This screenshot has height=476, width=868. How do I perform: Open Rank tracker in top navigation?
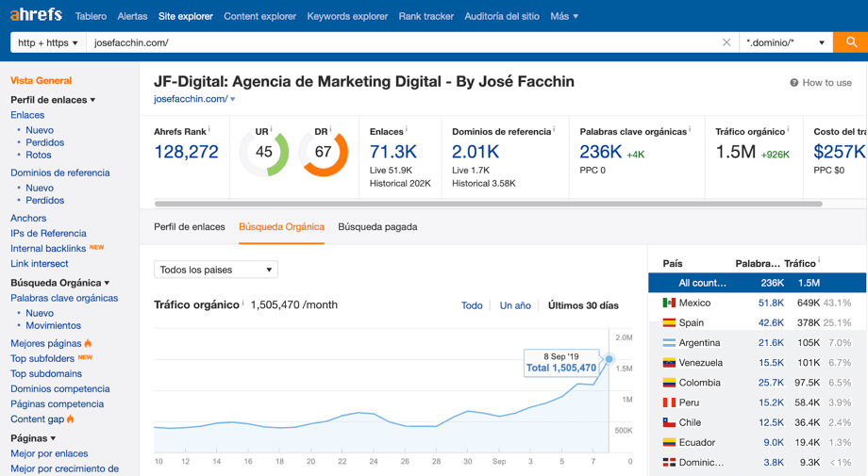point(426,17)
